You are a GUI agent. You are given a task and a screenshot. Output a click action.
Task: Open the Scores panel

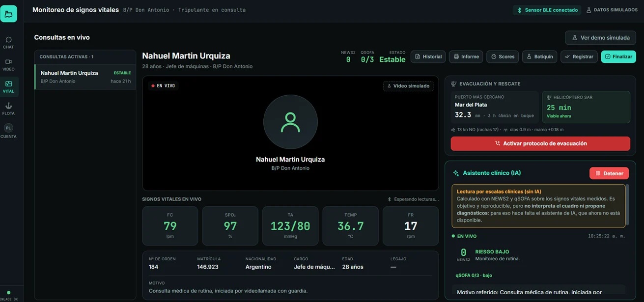coord(503,56)
